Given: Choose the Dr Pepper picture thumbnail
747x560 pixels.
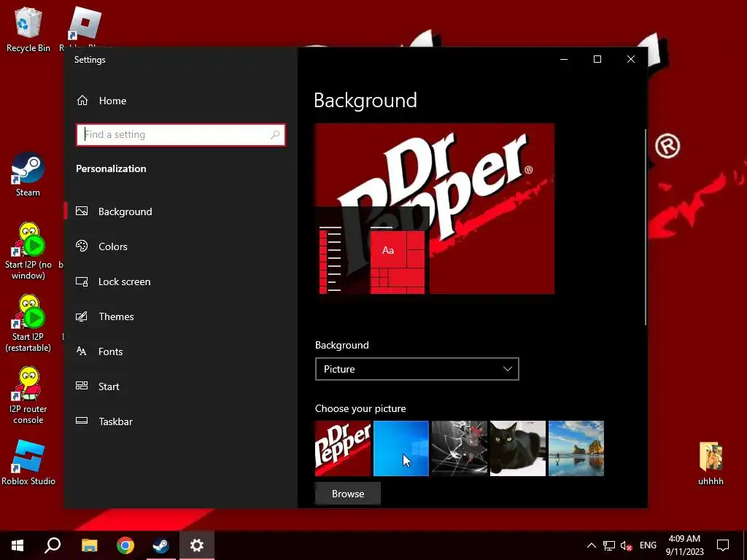Looking at the screenshot, I should pyautogui.click(x=343, y=448).
